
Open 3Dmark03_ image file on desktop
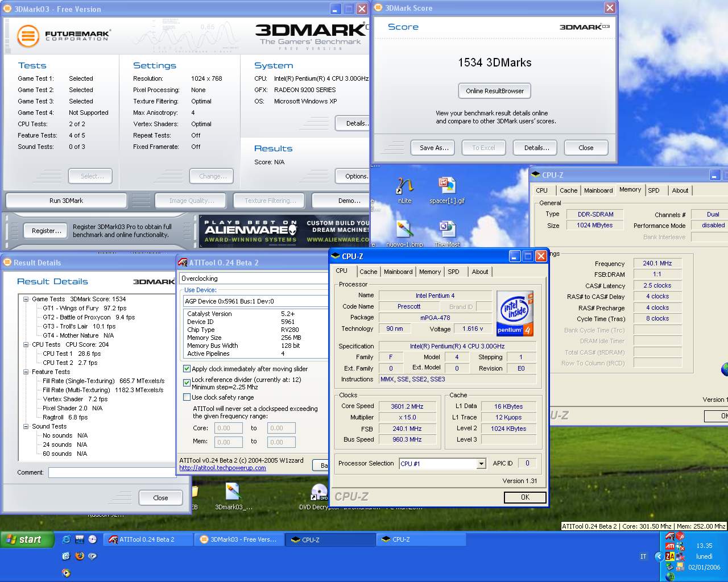(x=233, y=496)
